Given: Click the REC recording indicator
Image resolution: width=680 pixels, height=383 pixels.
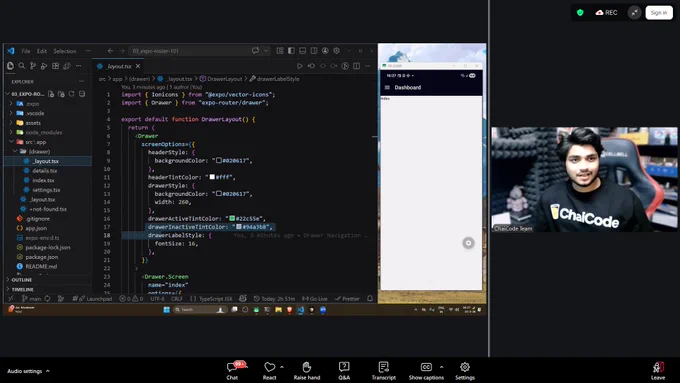Looking at the screenshot, I should point(606,13).
